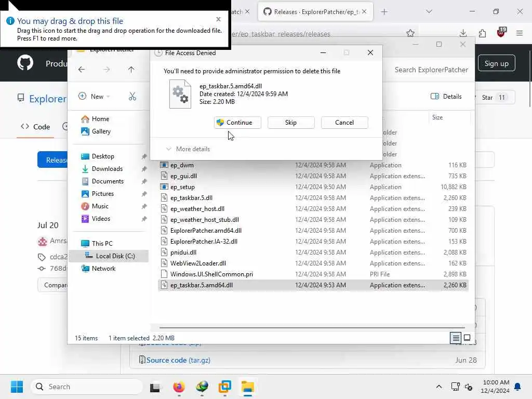Click the pin icon beside Downloads

pyautogui.click(x=144, y=169)
